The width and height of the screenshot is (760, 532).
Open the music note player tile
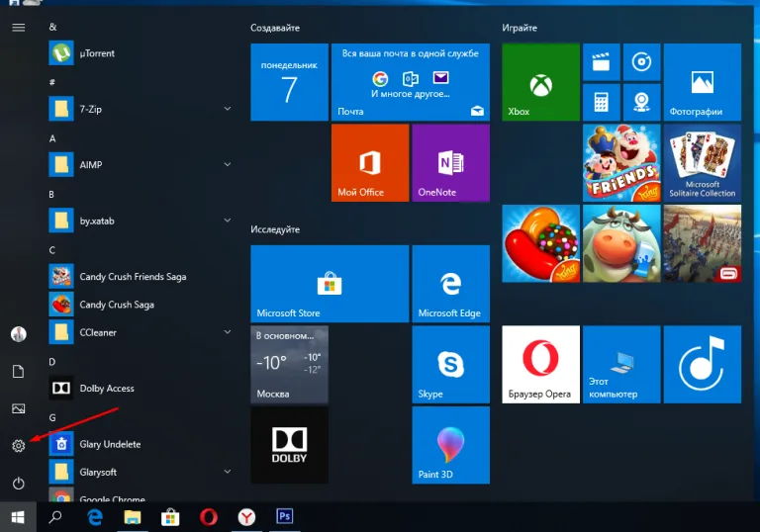(703, 364)
